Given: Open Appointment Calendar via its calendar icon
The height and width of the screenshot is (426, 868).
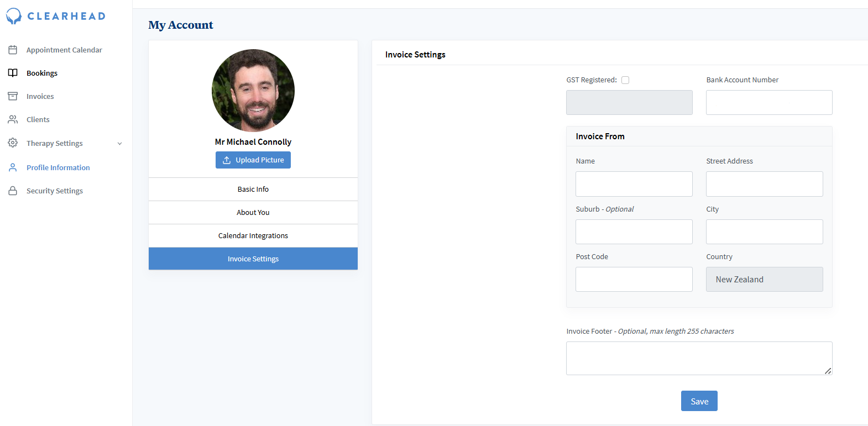Looking at the screenshot, I should tap(13, 50).
